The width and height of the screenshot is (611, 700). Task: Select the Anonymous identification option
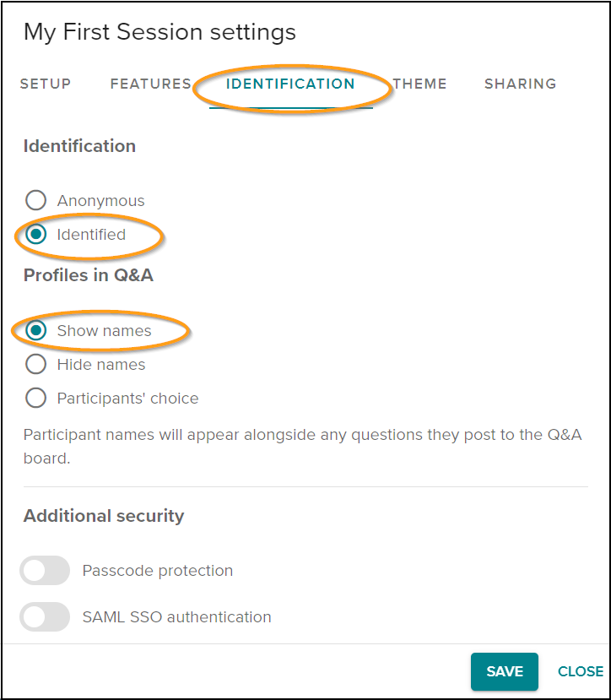coord(35,200)
